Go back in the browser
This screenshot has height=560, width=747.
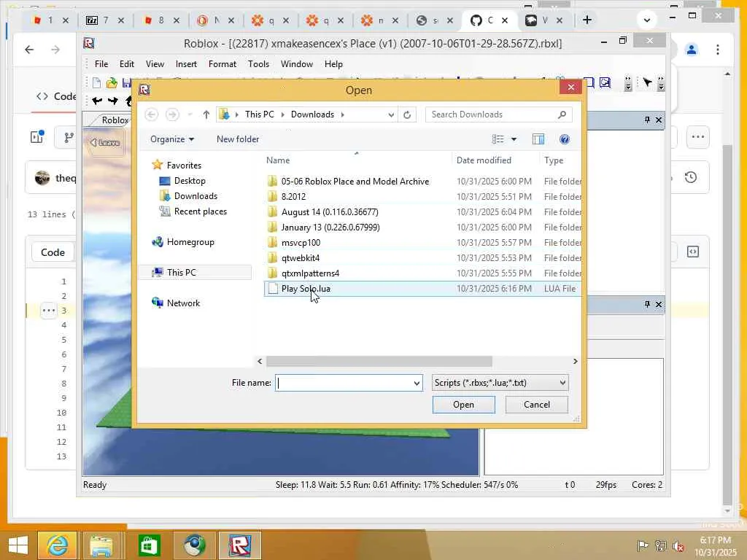coord(29,50)
